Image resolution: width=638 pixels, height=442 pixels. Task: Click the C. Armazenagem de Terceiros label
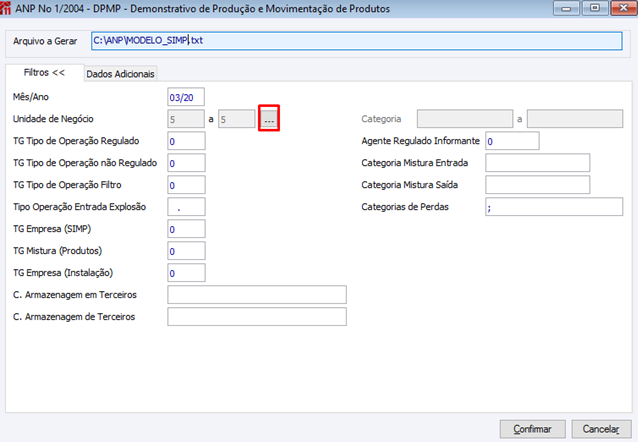(74, 317)
